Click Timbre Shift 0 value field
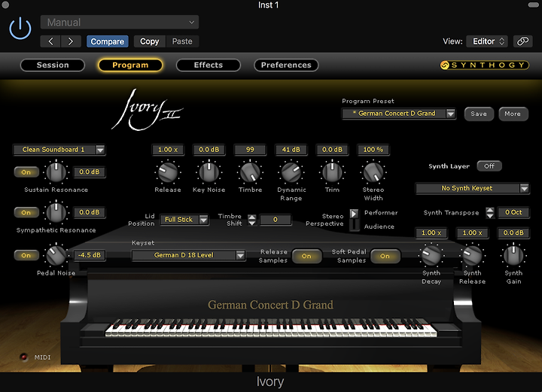 [276, 220]
